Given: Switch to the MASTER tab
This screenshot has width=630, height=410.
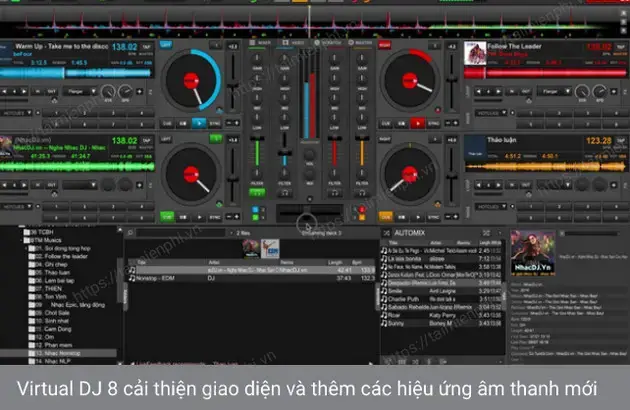Looking at the screenshot, I should tap(360, 43).
